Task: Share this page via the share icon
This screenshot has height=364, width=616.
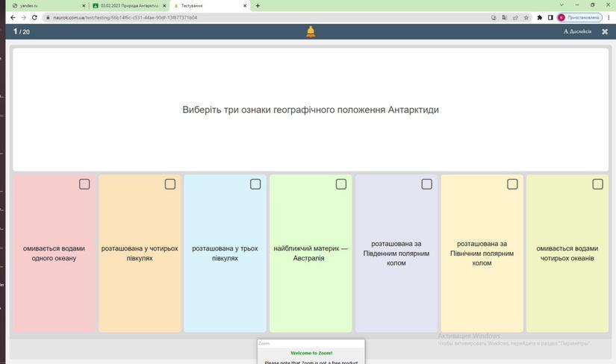Action: coord(515,18)
